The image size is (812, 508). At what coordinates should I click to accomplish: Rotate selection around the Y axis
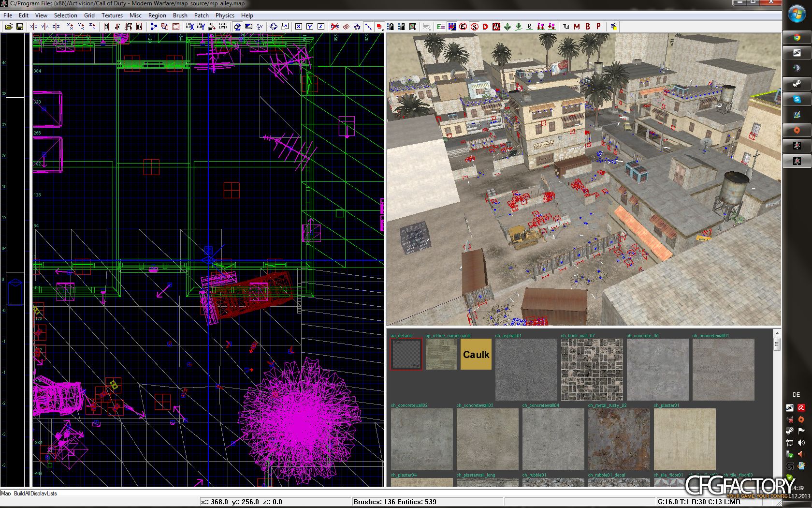(81, 27)
